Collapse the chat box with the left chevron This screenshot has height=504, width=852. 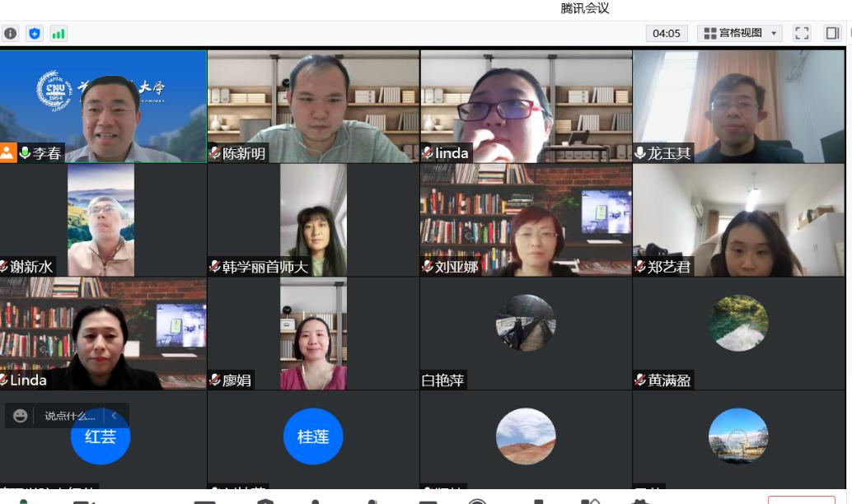(114, 416)
